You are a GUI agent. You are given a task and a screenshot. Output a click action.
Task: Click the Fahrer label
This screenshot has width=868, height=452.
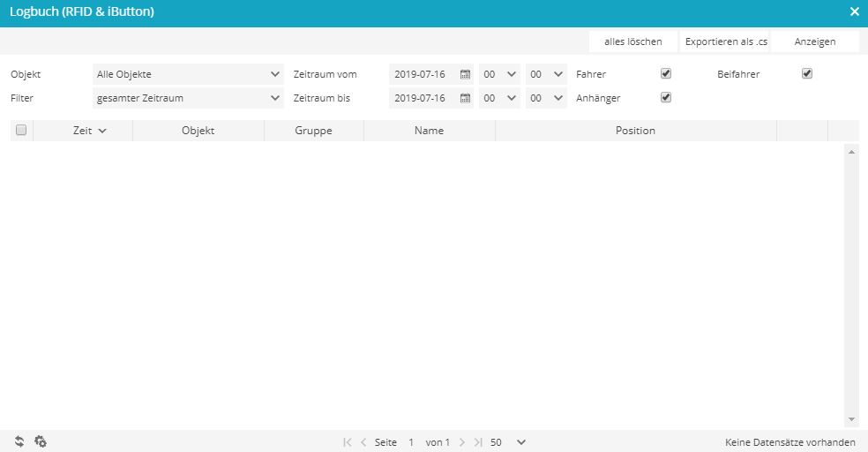click(591, 74)
